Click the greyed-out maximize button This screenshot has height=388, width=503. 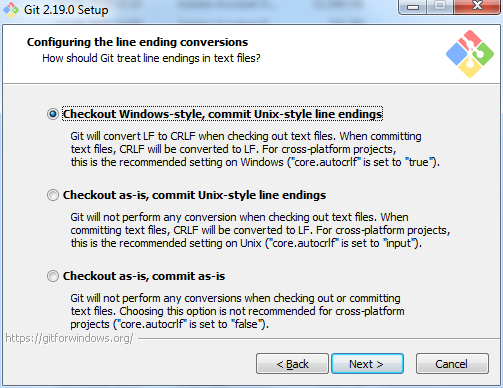coord(440,7)
